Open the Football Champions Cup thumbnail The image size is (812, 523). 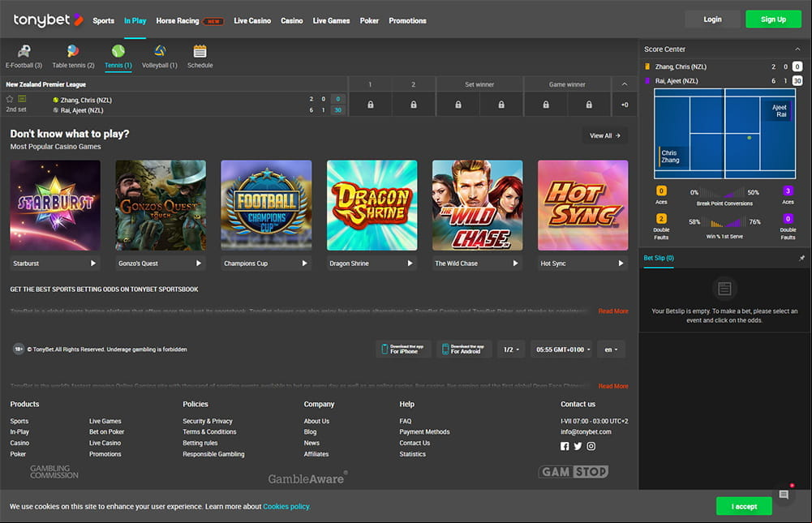[266, 205]
